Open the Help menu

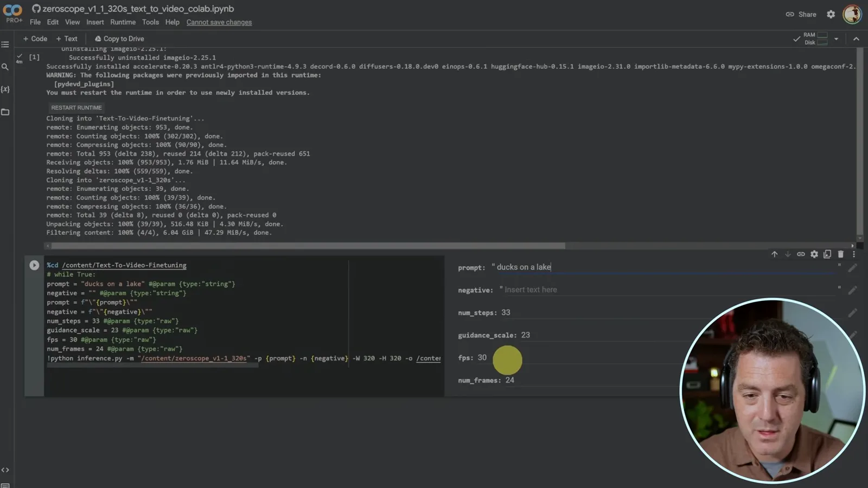pyautogui.click(x=172, y=22)
